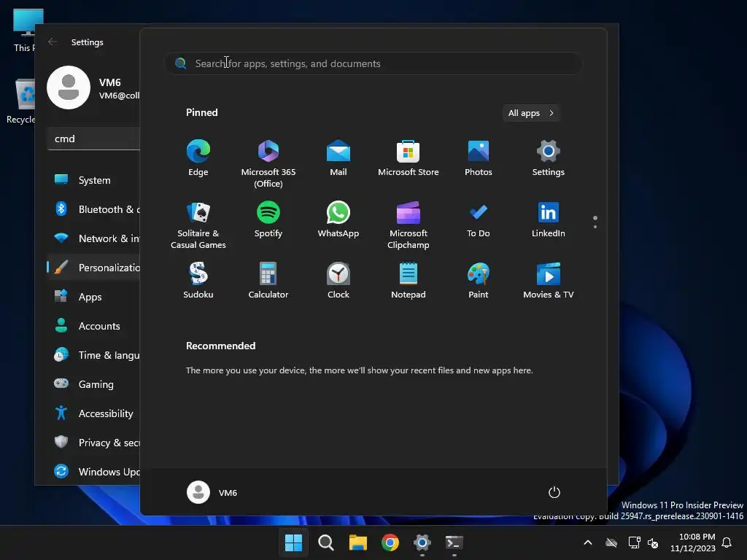Image resolution: width=747 pixels, height=560 pixels.
Task: Open Privacy & security settings
Action: pyautogui.click(x=93, y=443)
